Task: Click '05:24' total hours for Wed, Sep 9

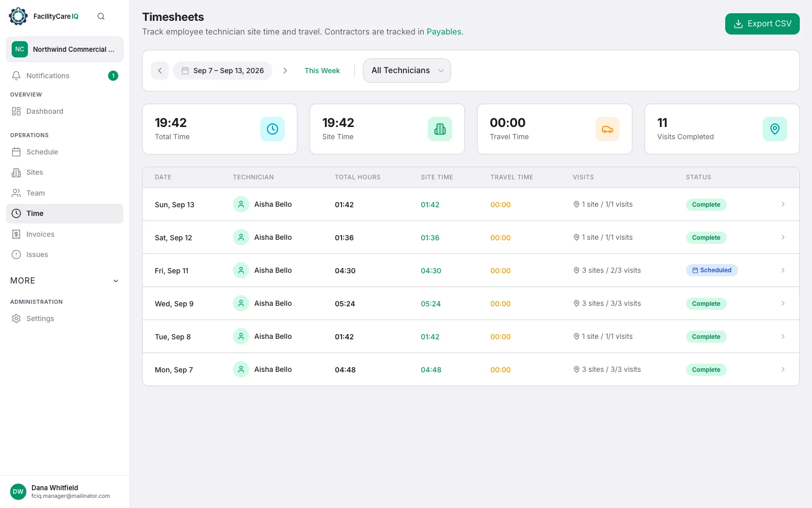Action: click(x=345, y=304)
